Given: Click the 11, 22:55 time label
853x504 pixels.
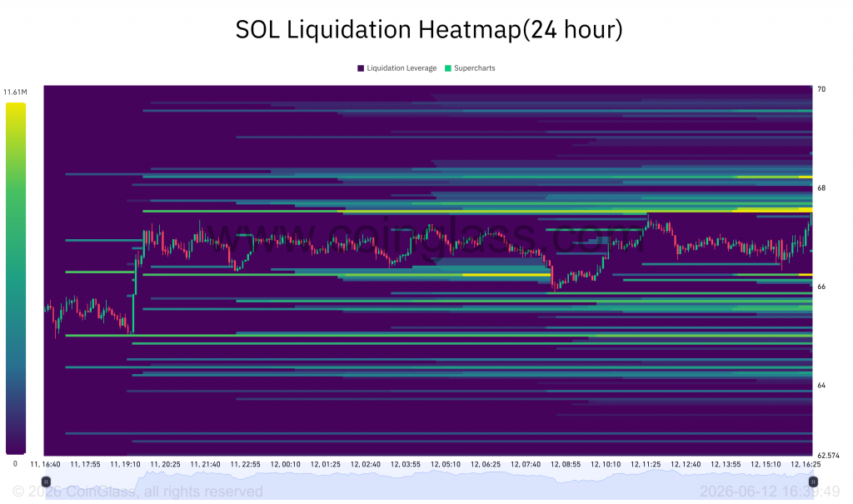Looking at the screenshot, I should click(246, 464).
